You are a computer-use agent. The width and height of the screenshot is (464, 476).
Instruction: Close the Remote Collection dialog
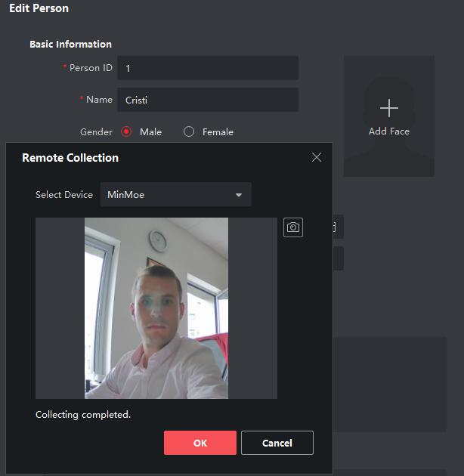317,157
